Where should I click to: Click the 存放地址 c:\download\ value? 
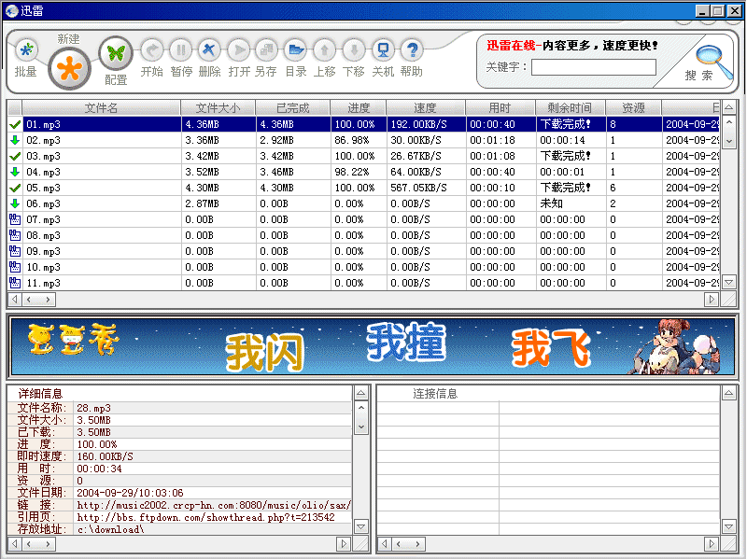[x=110, y=529]
